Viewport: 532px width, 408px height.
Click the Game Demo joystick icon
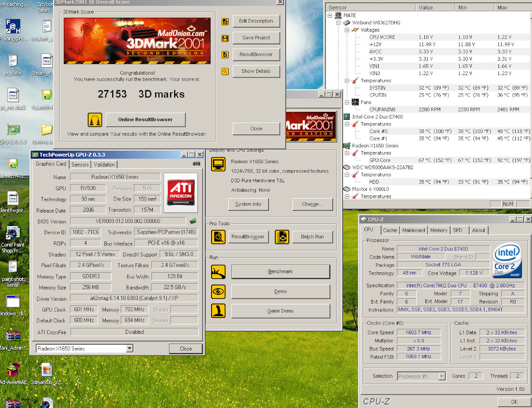pos(218,311)
